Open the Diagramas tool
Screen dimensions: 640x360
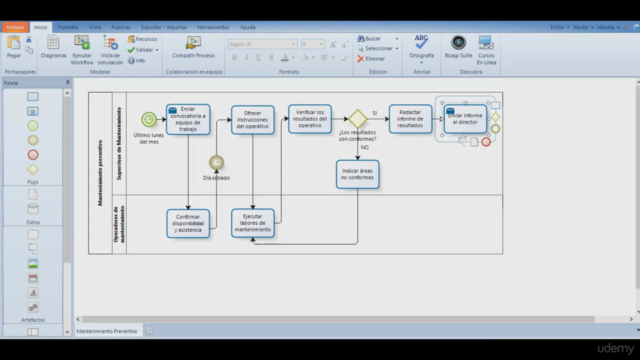(53, 47)
